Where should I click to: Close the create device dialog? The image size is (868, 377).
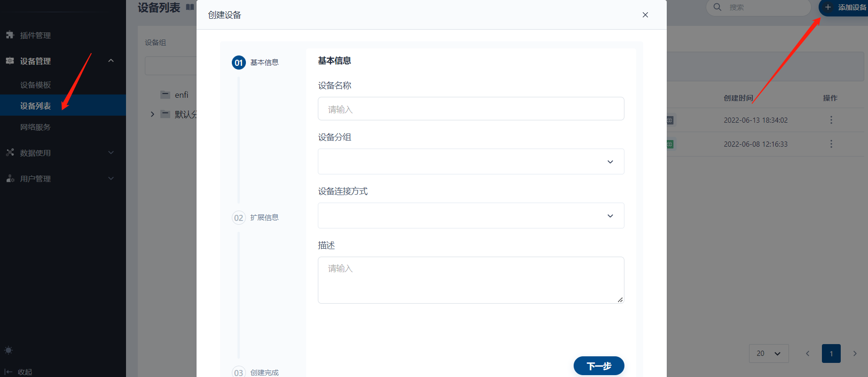[645, 15]
